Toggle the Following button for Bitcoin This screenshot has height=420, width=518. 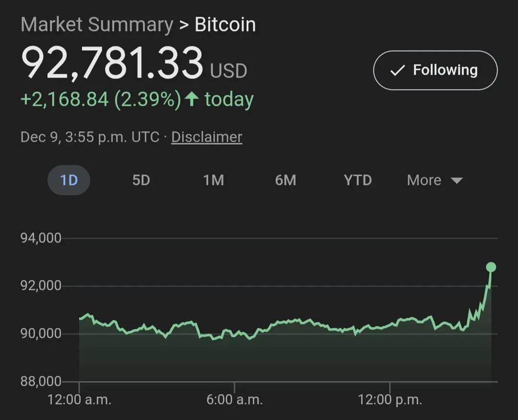[x=435, y=70]
